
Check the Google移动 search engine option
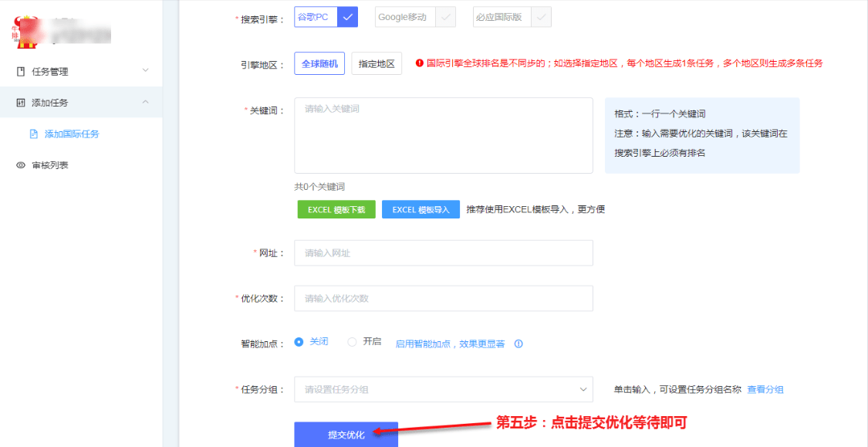pos(445,17)
